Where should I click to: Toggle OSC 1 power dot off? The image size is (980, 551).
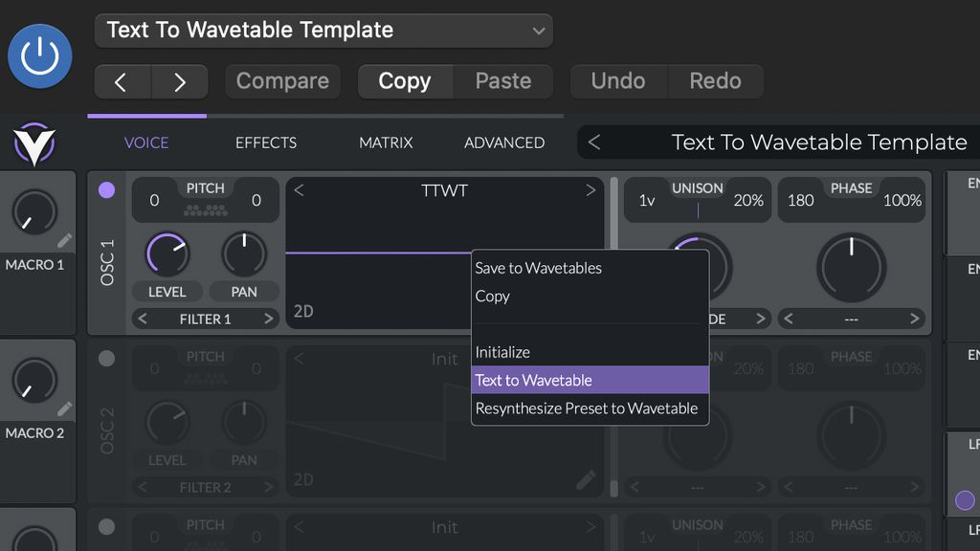click(x=106, y=190)
